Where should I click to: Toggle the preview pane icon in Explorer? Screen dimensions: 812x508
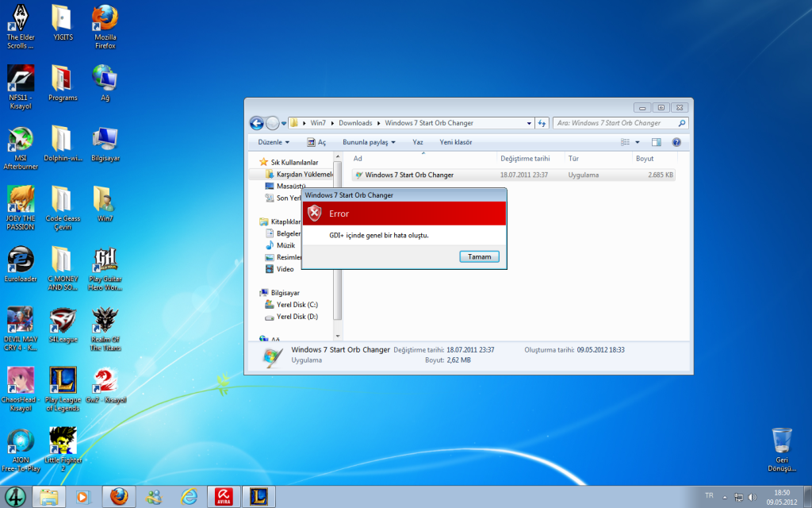click(x=656, y=142)
